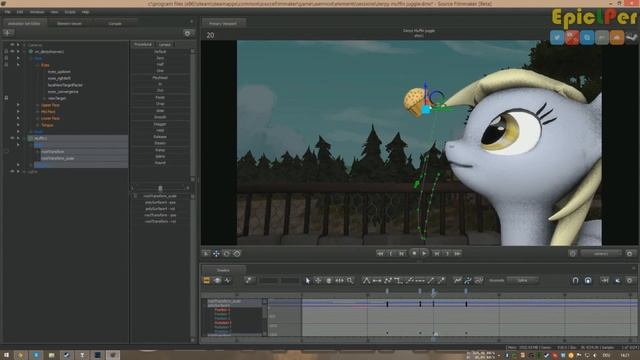The width and height of the screenshot is (640, 360).
Task: Apply the linear tangent diagonal icon
Action: click(430, 280)
